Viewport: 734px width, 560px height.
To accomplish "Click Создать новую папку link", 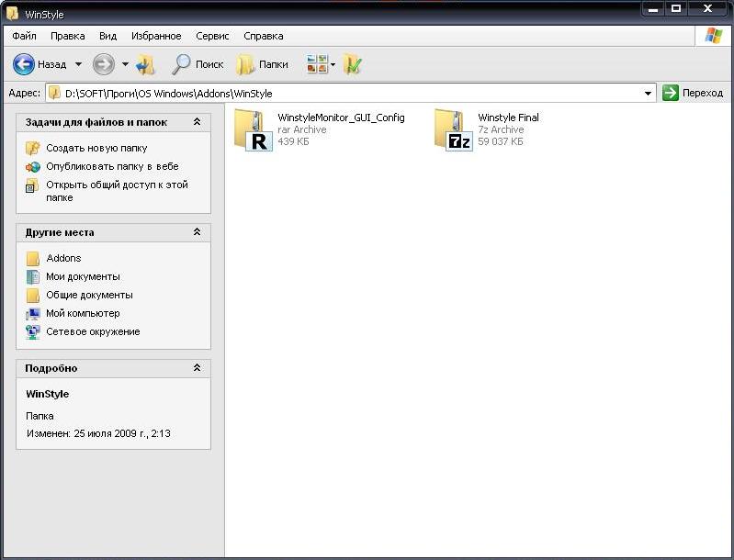I will point(96,149).
